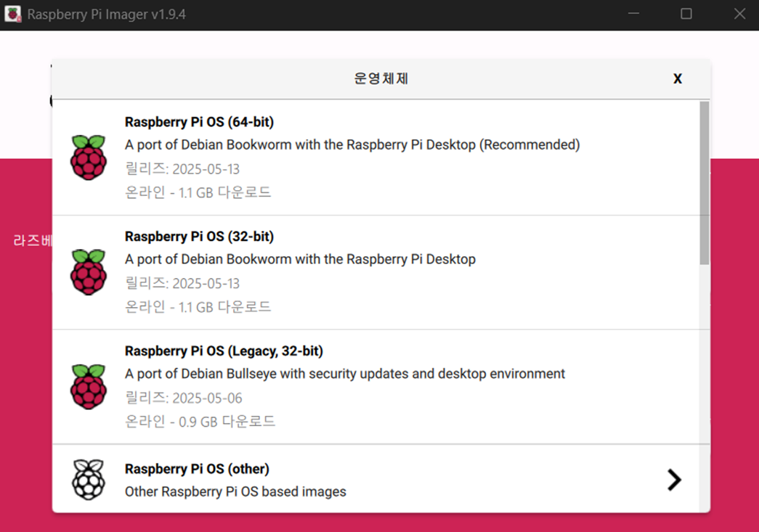Click the 32-bit 릴리즈: 2025-05-13 date
Screen dimensions: 759x532
[182, 283]
